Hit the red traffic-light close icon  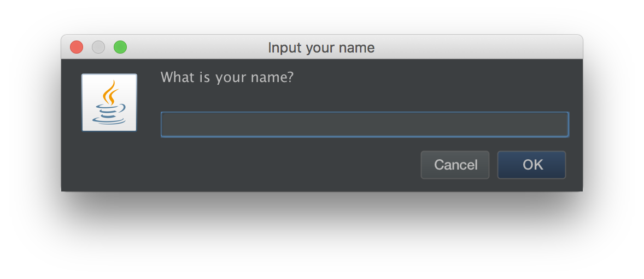77,48
